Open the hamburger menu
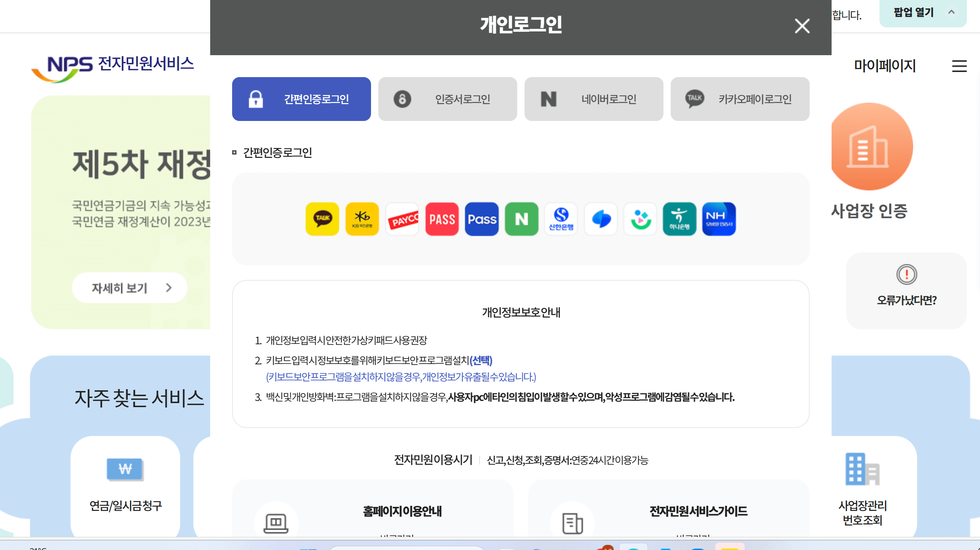Image resolution: width=980 pixels, height=550 pixels. coord(959,66)
